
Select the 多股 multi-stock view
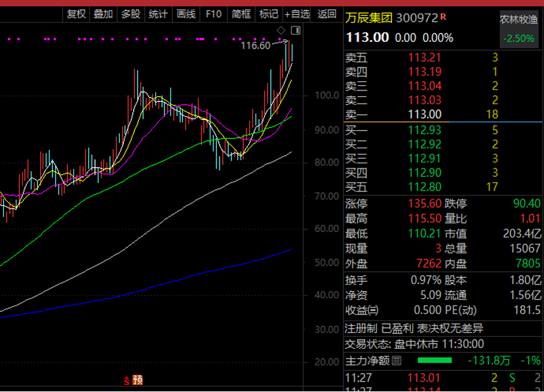pyautogui.click(x=130, y=14)
